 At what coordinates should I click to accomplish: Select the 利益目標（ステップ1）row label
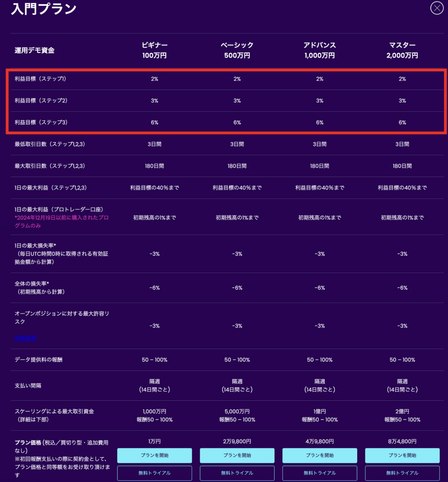[x=40, y=79]
